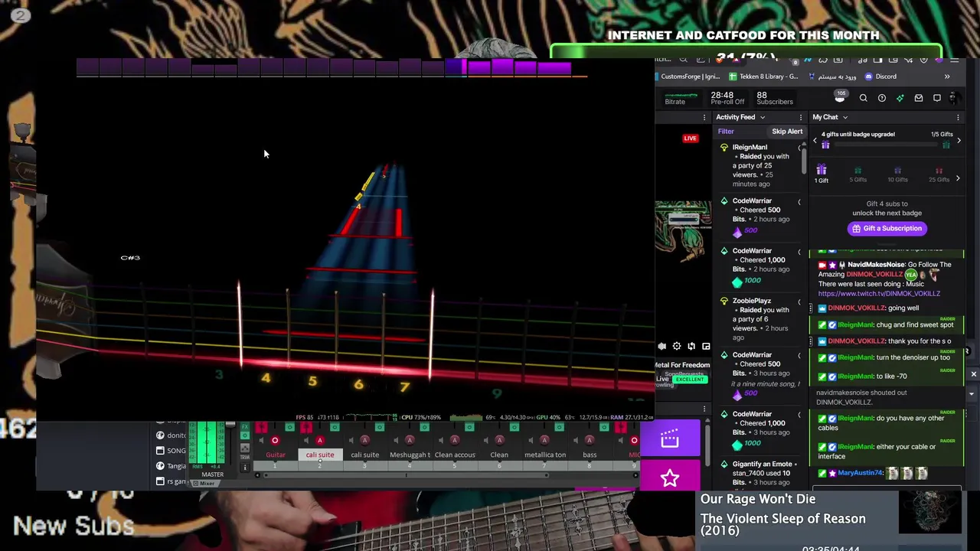Screen dimensions: 980x551
Task: Select the Meshuggah track label
Action: click(410, 455)
